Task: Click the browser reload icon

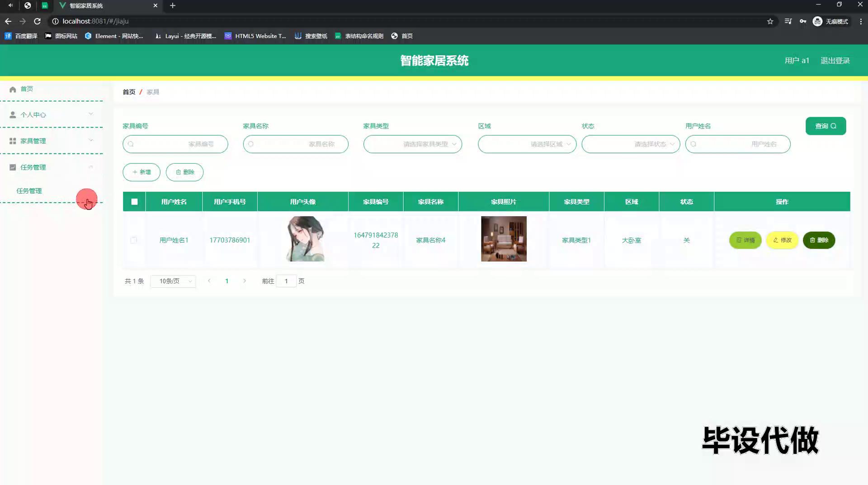Action: click(37, 21)
